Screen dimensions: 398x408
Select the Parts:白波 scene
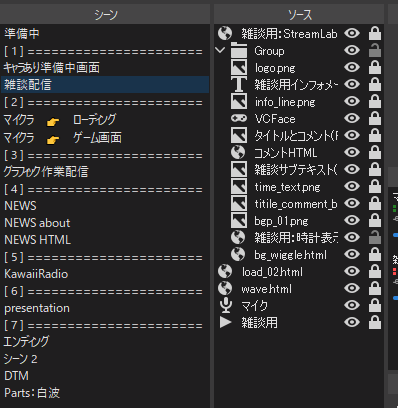point(105,393)
